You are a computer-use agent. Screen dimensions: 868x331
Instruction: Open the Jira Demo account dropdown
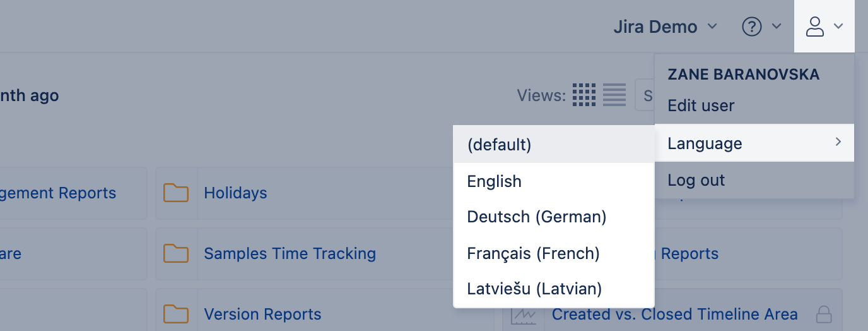665,27
